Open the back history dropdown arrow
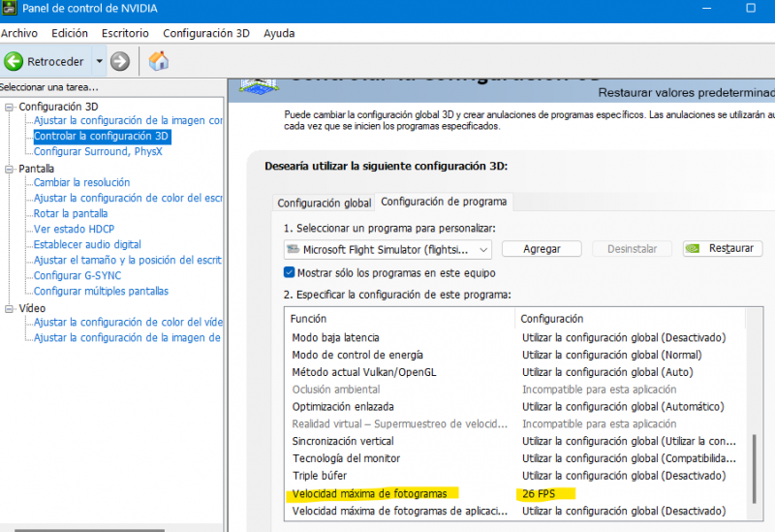The image size is (775, 532). click(x=100, y=61)
